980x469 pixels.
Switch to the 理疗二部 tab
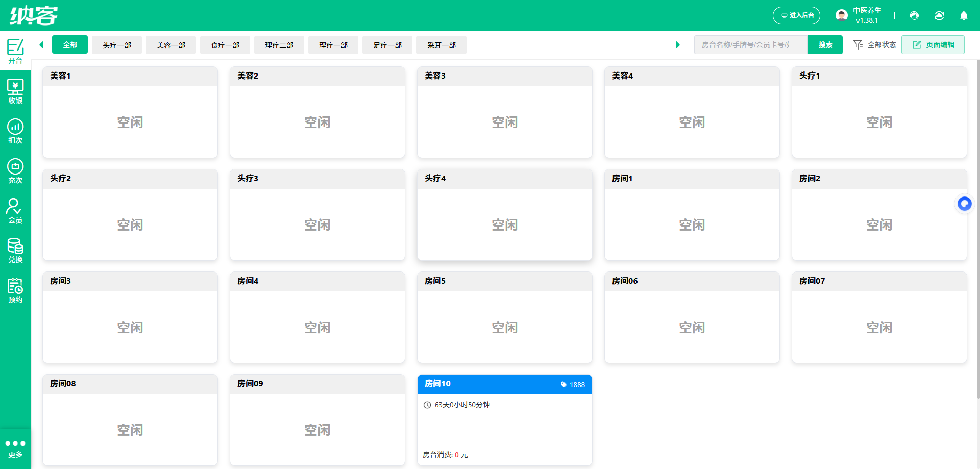point(279,45)
